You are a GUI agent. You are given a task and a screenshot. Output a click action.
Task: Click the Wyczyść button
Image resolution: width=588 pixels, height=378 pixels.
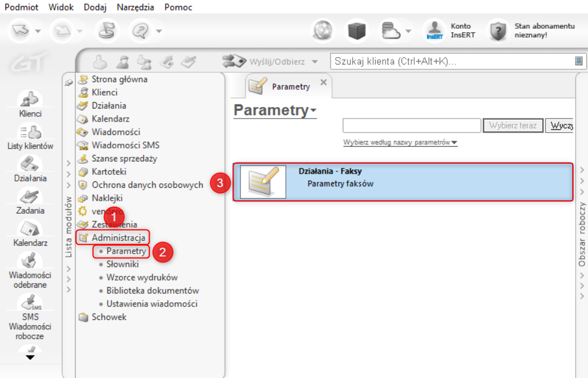[559, 125]
